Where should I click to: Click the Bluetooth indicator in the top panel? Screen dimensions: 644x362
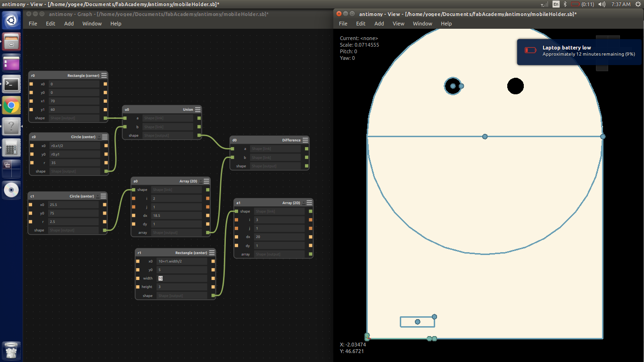tap(565, 4)
